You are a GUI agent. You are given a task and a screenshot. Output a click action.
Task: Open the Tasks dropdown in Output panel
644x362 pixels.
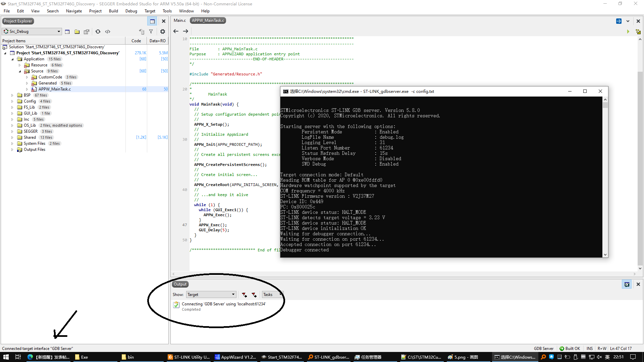(x=272, y=295)
